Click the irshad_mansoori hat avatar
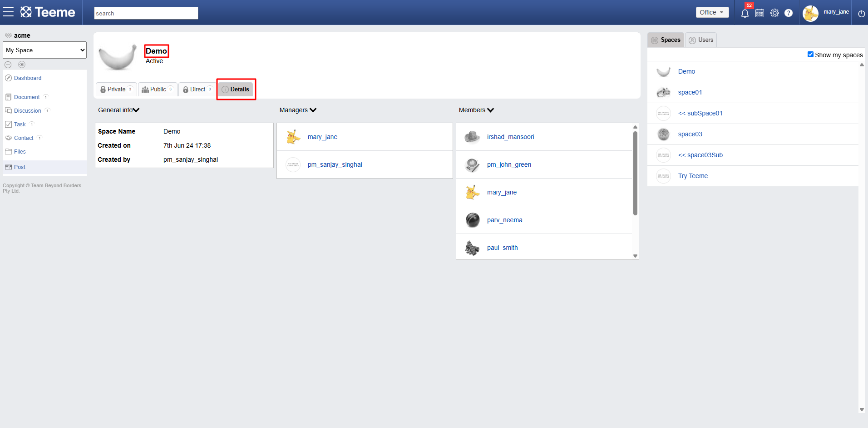Screen dimensions: 868x428 pyautogui.click(x=472, y=137)
